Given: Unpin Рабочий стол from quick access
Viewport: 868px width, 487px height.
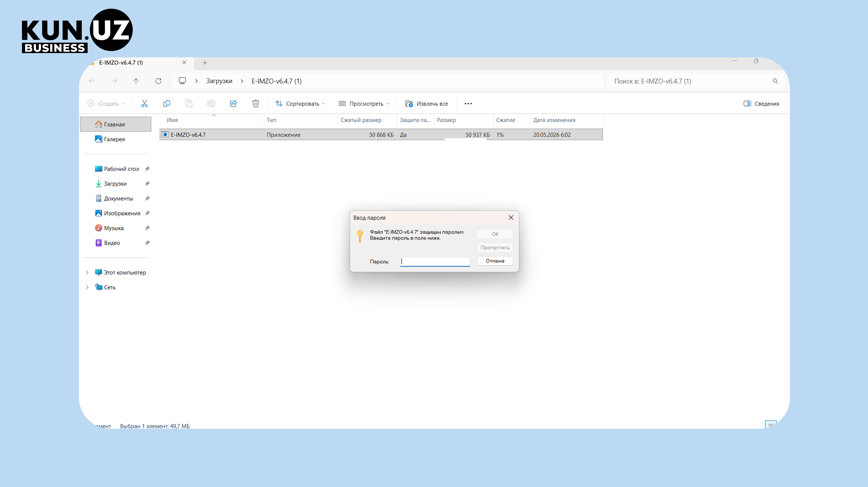Looking at the screenshot, I should point(147,169).
